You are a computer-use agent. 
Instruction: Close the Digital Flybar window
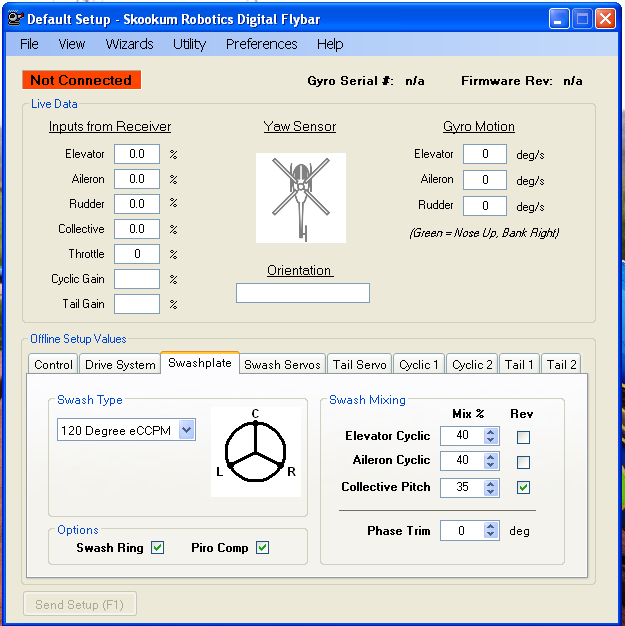click(605, 19)
